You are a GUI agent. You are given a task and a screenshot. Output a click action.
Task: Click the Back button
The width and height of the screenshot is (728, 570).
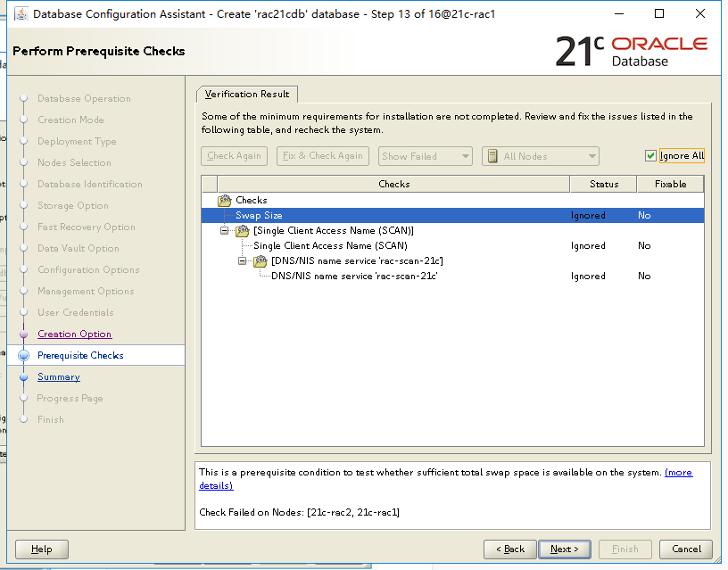[510, 549]
